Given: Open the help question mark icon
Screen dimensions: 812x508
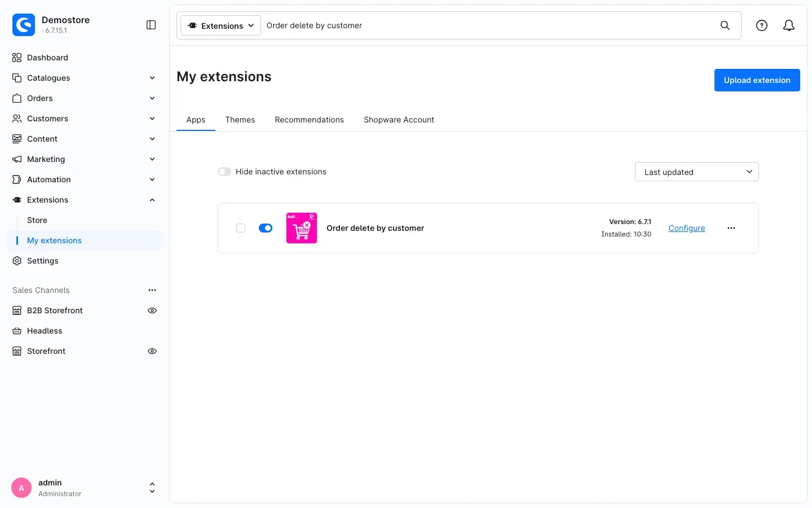Looking at the screenshot, I should tap(762, 25).
